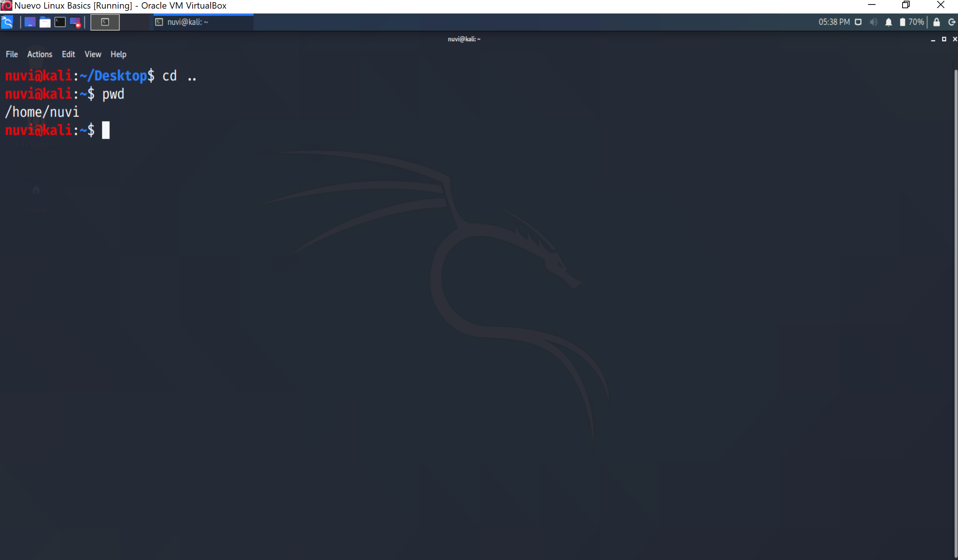Select the highlighted workspace switcher box
The height and width of the screenshot is (560, 958).
[105, 22]
